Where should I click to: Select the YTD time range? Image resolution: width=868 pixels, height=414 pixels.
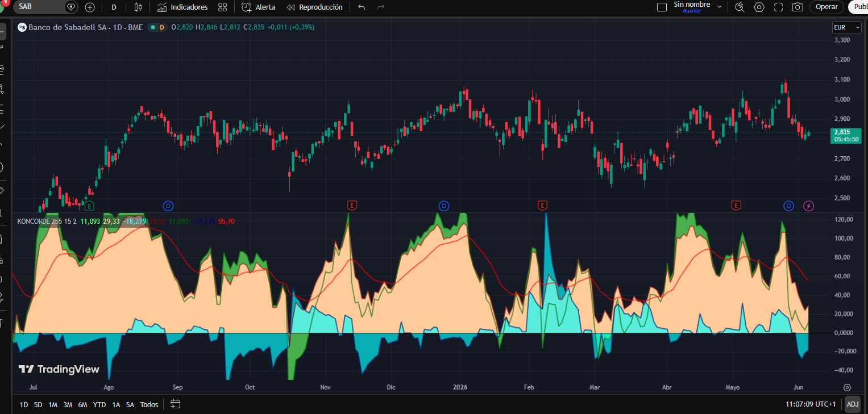(99, 405)
